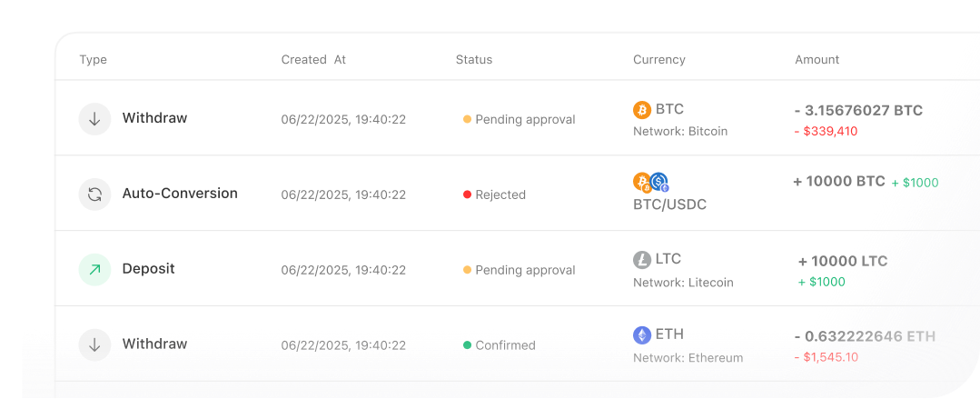Click the BTC row's Pending approval status
Screen dimensions: 980x399
pos(519,119)
